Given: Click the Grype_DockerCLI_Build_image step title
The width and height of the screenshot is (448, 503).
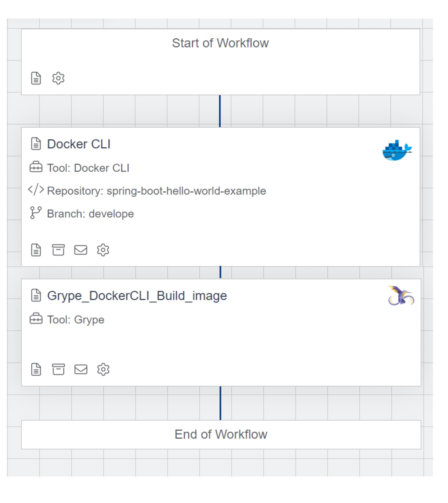Looking at the screenshot, I should (137, 296).
